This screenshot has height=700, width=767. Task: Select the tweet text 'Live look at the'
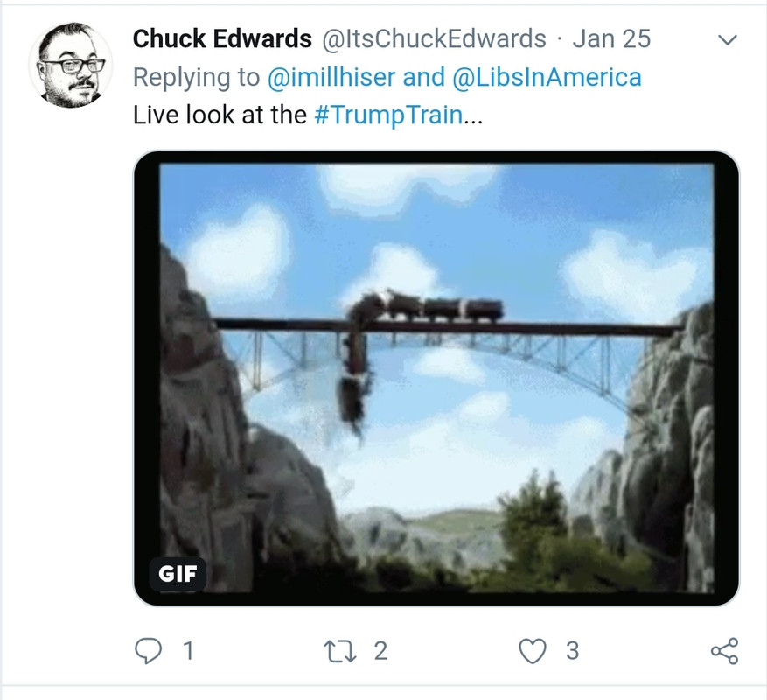click(220, 115)
